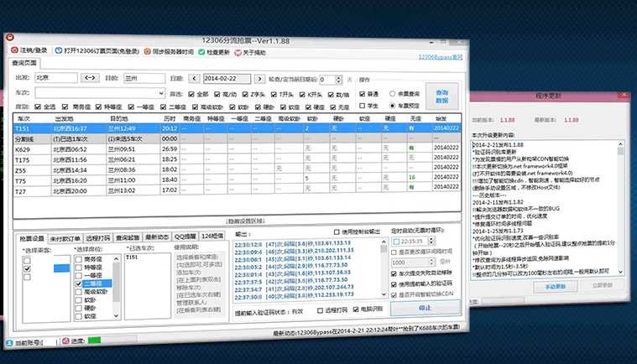Image resolution: width=637 pixels, height=364 pixels.
Task: Select the T75 train row
Action: click(x=238, y=179)
